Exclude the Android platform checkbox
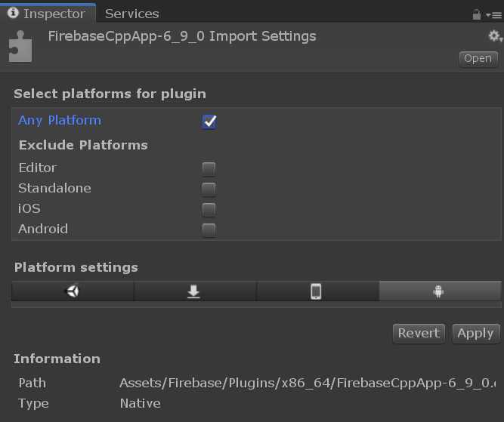Image resolution: width=504 pixels, height=422 pixels. tap(209, 230)
